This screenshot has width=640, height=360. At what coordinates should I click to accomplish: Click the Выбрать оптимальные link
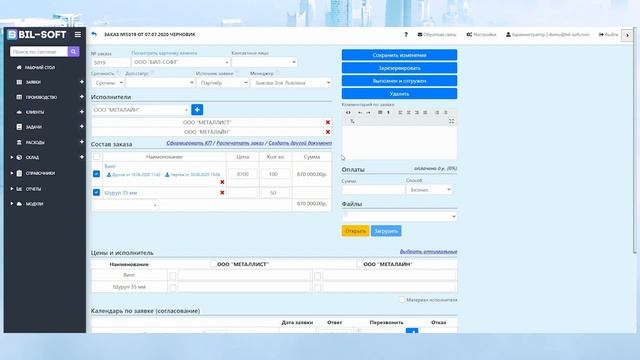point(428,251)
